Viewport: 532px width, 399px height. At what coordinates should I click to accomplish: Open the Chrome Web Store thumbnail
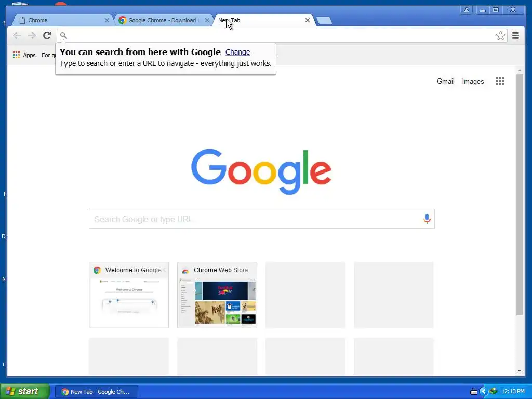pyautogui.click(x=217, y=295)
